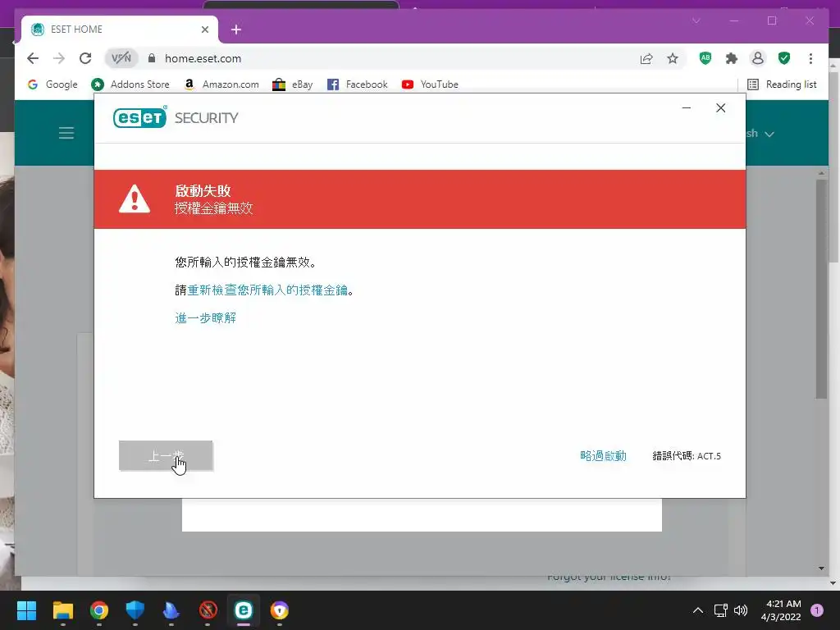Open the Google bookmark
The image size is (840, 630).
52,84
